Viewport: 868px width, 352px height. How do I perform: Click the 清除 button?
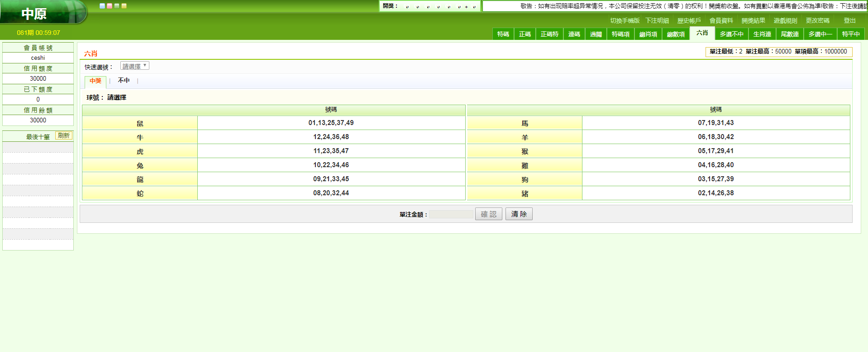click(519, 214)
